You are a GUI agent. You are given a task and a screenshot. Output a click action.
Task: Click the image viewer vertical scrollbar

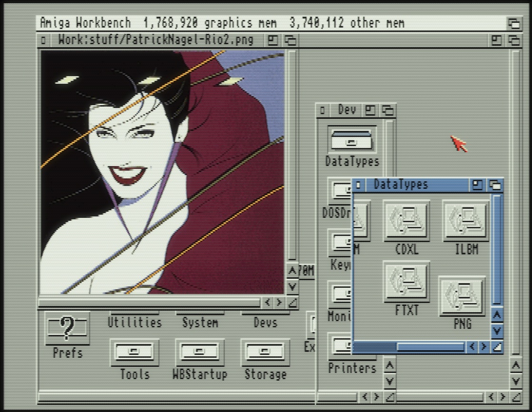pos(292,156)
